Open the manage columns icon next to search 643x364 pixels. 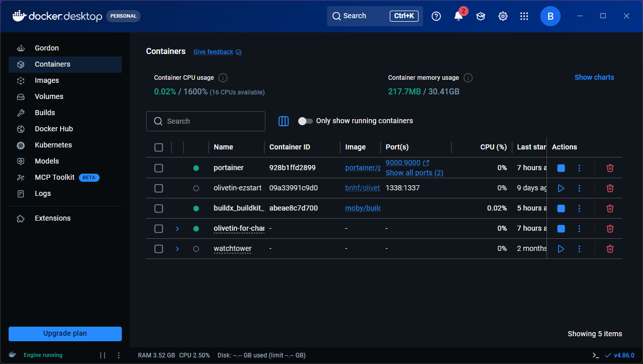(284, 121)
